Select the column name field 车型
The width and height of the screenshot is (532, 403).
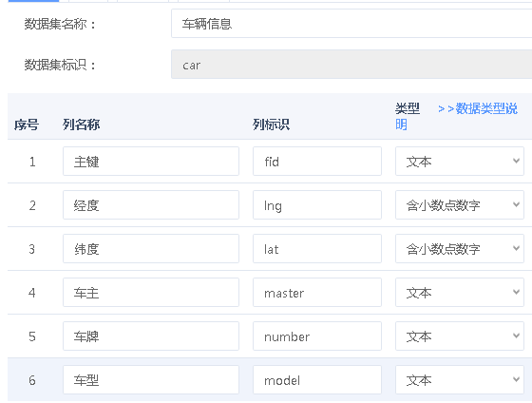[x=151, y=379]
